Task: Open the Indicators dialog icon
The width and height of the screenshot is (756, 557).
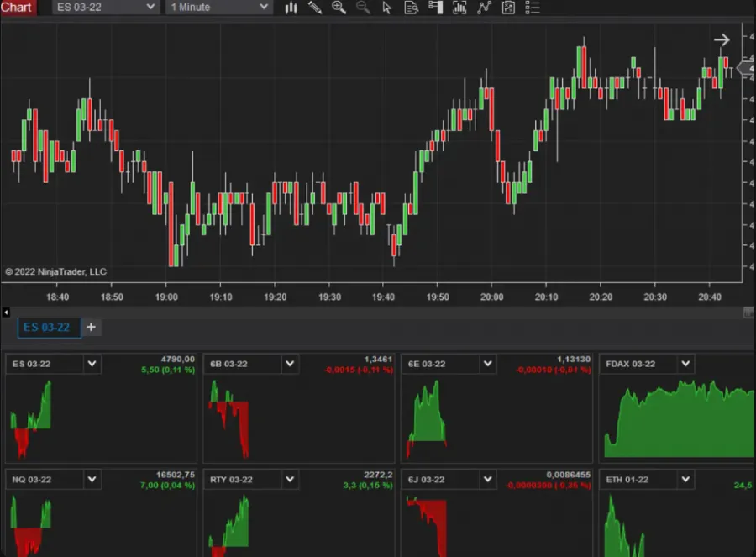Action: [x=459, y=8]
